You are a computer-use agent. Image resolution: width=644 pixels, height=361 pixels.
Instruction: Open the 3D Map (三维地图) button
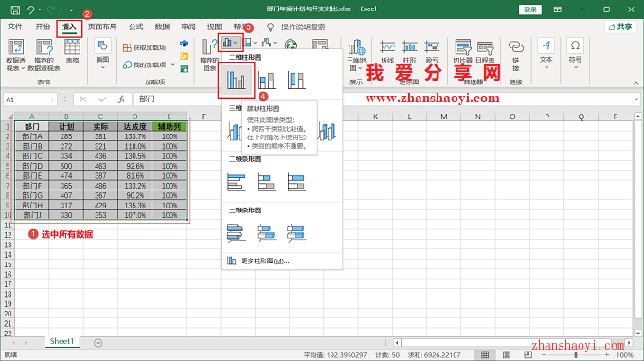click(356, 56)
